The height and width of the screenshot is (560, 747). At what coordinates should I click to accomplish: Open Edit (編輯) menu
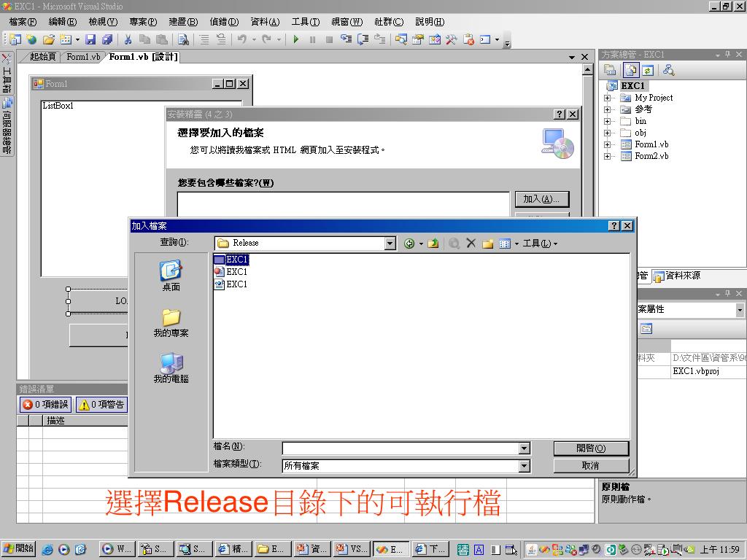(63, 22)
